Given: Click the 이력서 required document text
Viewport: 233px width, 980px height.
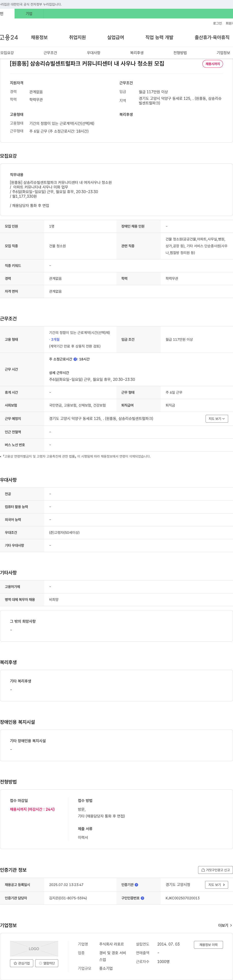Looking at the screenshot, I should 83,837.
